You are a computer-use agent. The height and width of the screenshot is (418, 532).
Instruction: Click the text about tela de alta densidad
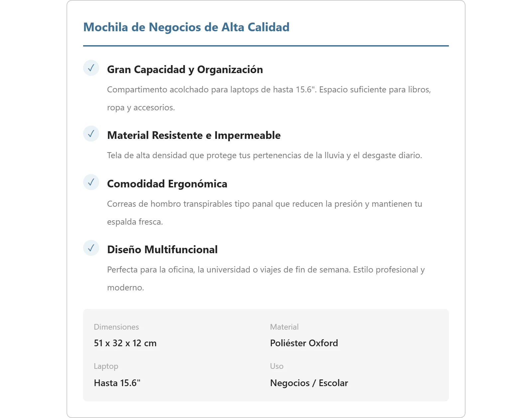264,155
